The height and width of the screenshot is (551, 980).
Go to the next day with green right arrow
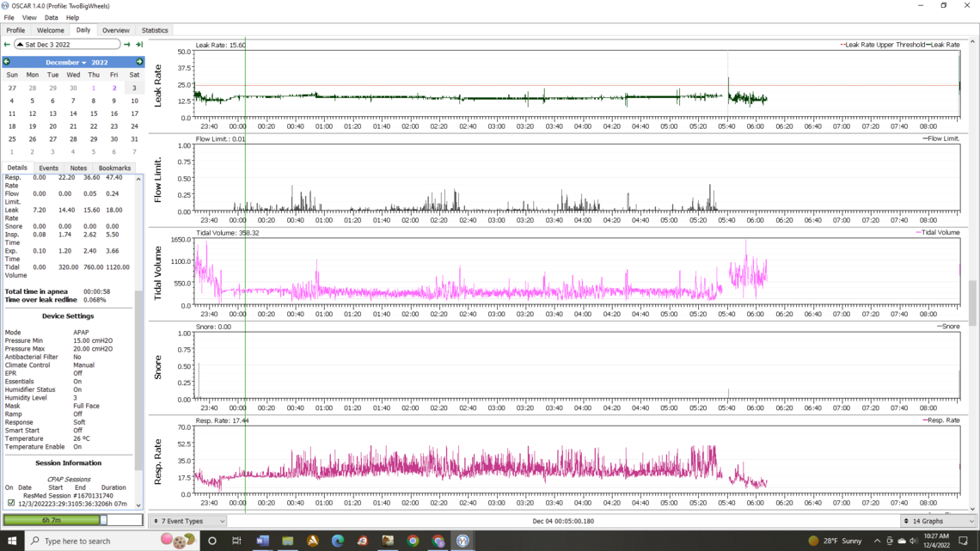click(x=127, y=45)
